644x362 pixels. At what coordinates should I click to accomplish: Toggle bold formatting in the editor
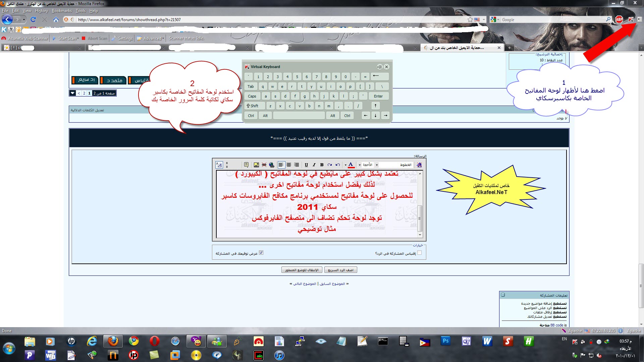coord(322,165)
